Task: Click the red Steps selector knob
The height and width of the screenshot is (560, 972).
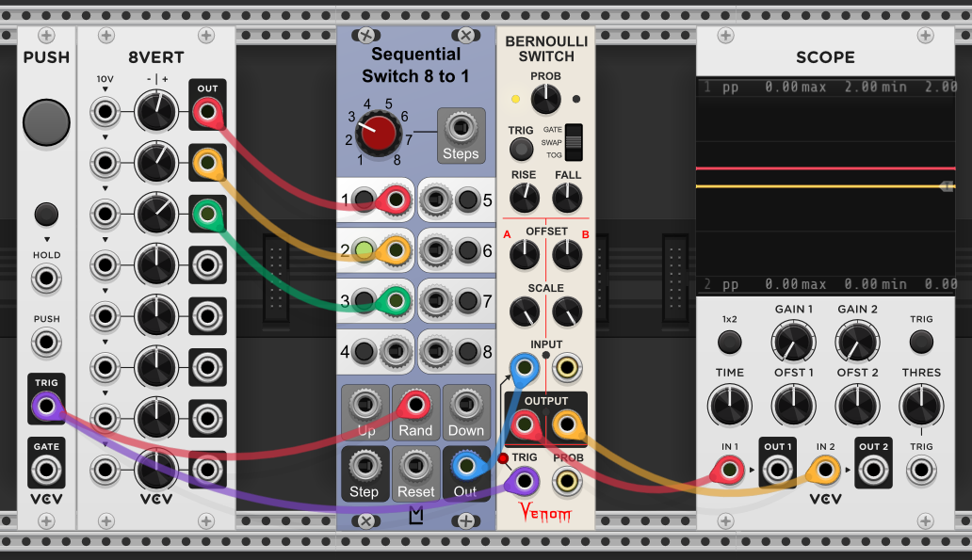Action: (x=379, y=134)
